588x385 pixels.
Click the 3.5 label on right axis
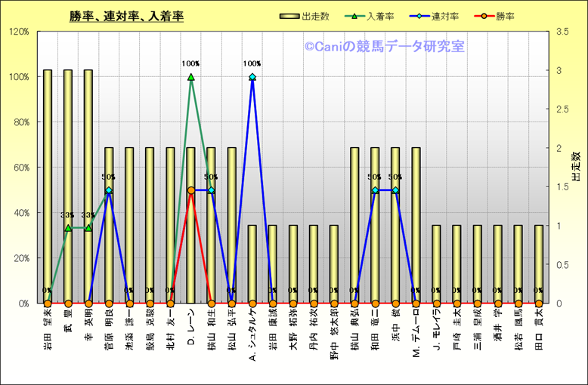(x=562, y=32)
